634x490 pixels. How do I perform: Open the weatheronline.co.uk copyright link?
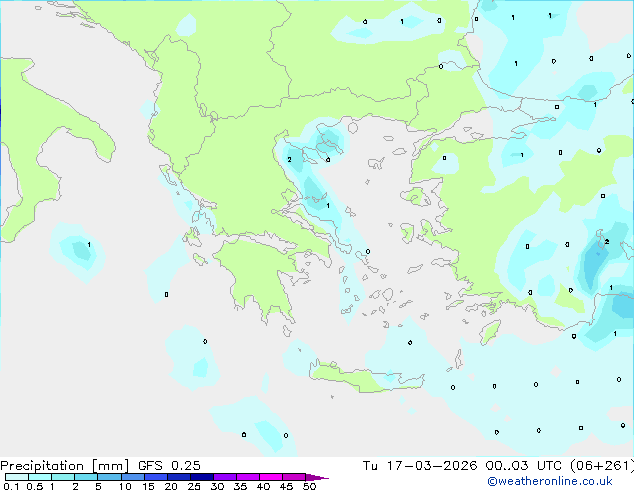point(550,481)
